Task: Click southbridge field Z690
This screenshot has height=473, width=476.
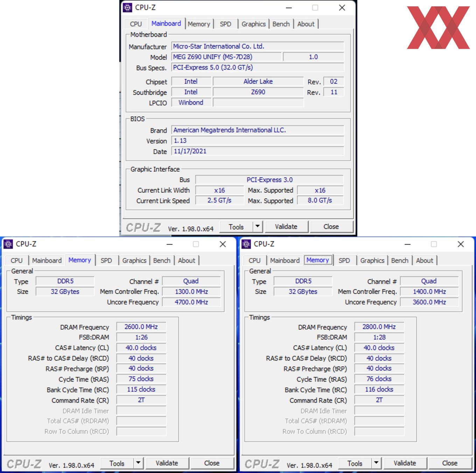Action: (x=258, y=92)
